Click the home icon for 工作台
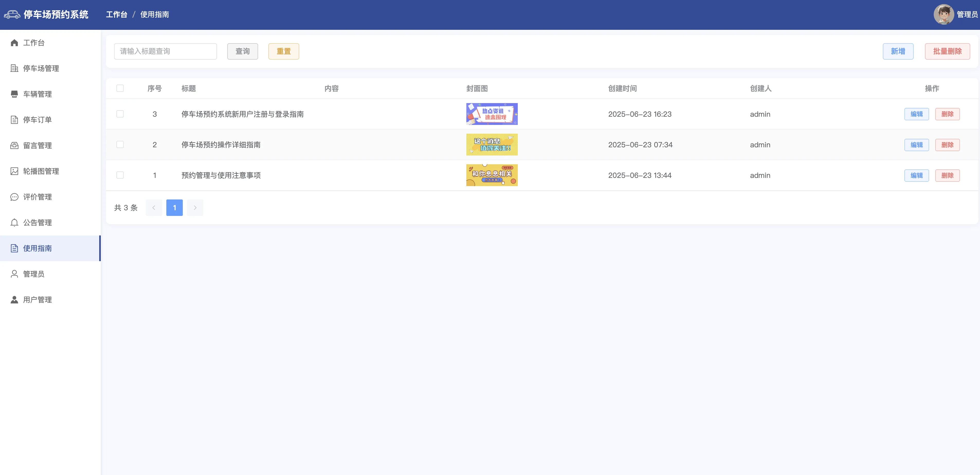The height and width of the screenshot is (475, 980). coord(14,43)
